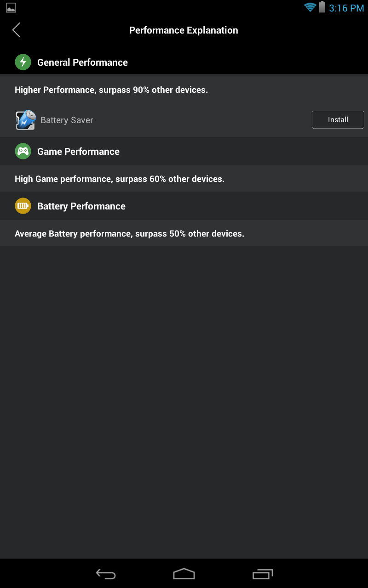The image size is (368, 588).
Task: Tap the green gamepad Game Performance icon
Action: [x=23, y=151]
